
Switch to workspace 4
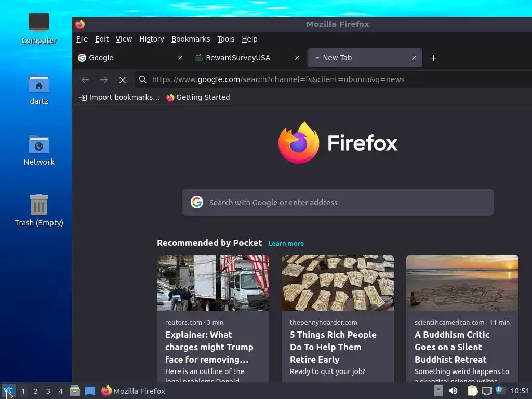coord(61,391)
